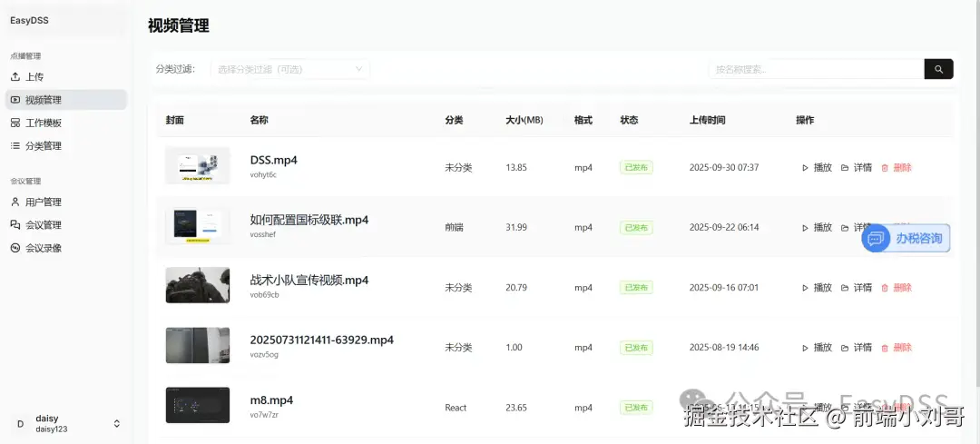Click the 如何配置国标级联.mp4 cover thumbnail
The image size is (980, 444).
pyautogui.click(x=198, y=226)
